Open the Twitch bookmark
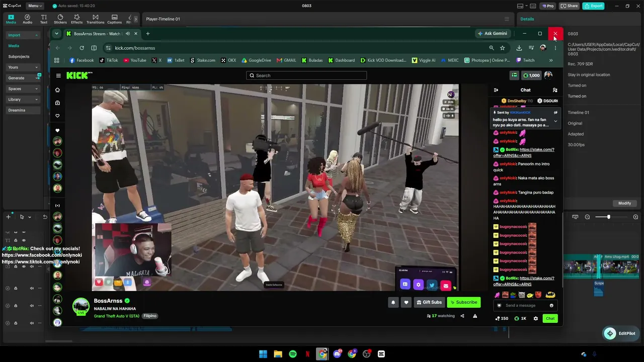Viewport: 644px width, 362px height. coord(525,60)
